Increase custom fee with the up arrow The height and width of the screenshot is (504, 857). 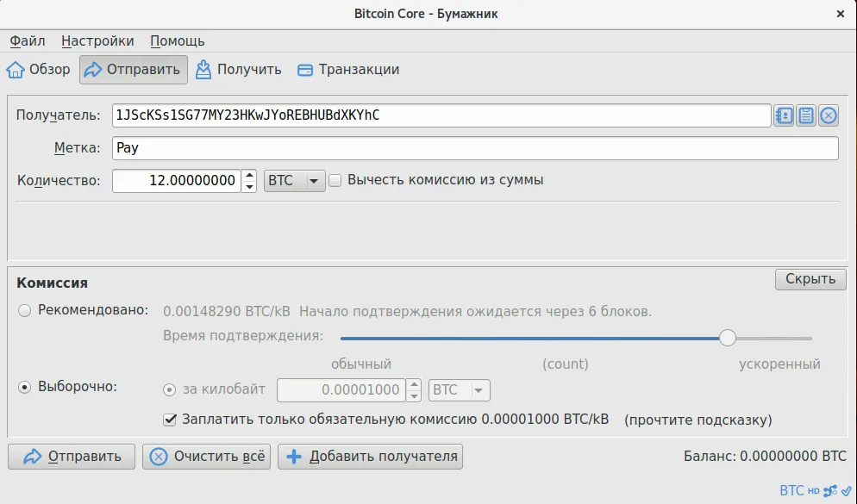coord(414,384)
